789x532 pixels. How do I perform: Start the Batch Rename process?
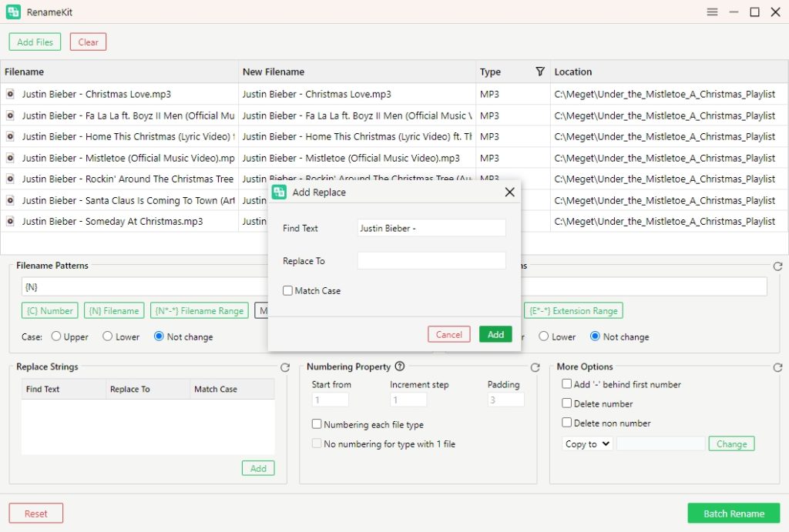(733, 513)
